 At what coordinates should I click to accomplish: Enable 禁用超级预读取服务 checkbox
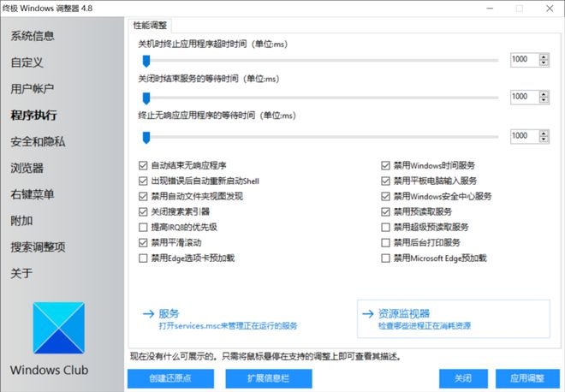point(385,228)
